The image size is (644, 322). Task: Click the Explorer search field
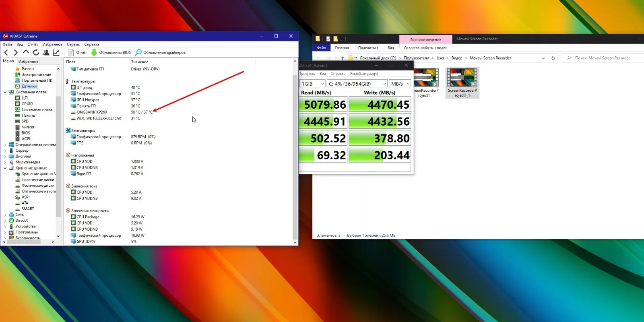click(601, 58)
